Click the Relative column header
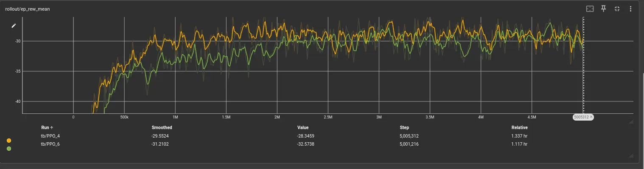 pyautogui.click(x=519, y=127)
